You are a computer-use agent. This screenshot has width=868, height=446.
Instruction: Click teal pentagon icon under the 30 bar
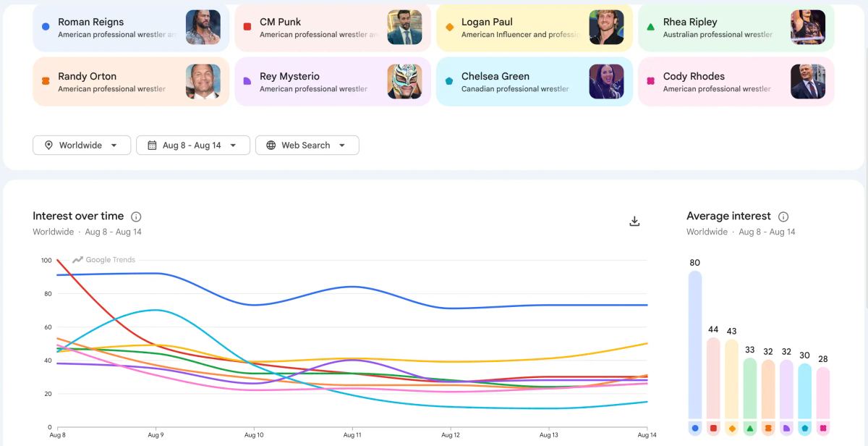tap(805, 429)
